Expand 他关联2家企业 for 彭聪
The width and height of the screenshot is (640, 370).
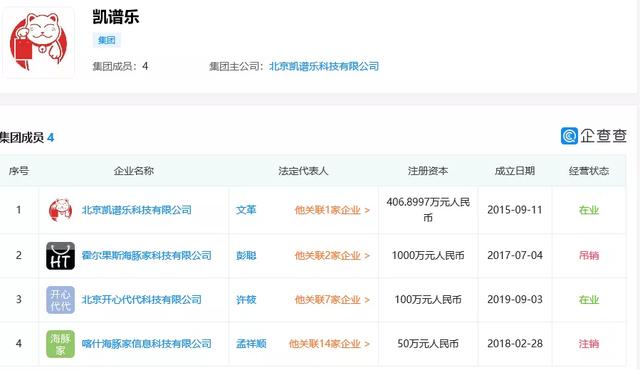pyautogui.click(x=332, y=256)
